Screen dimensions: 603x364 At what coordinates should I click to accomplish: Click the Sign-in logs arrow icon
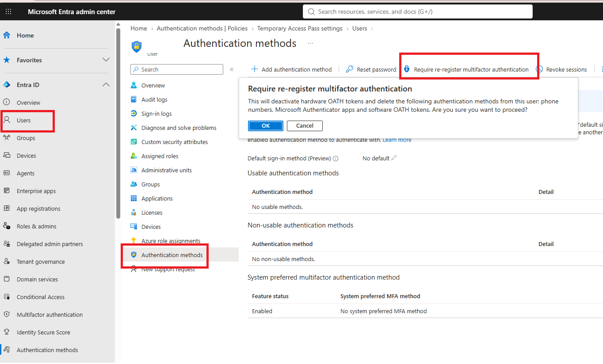tap(134, 114)
